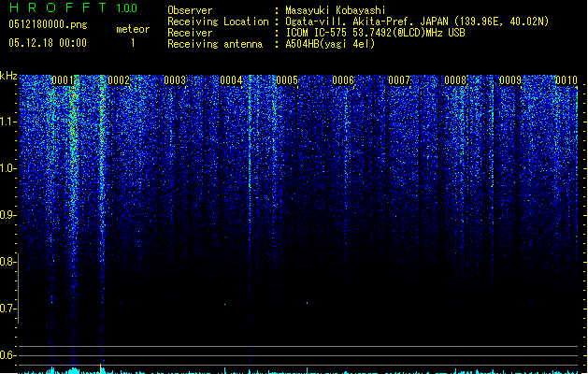Click the 0.8 frequency axis tick

coord(8,262)
